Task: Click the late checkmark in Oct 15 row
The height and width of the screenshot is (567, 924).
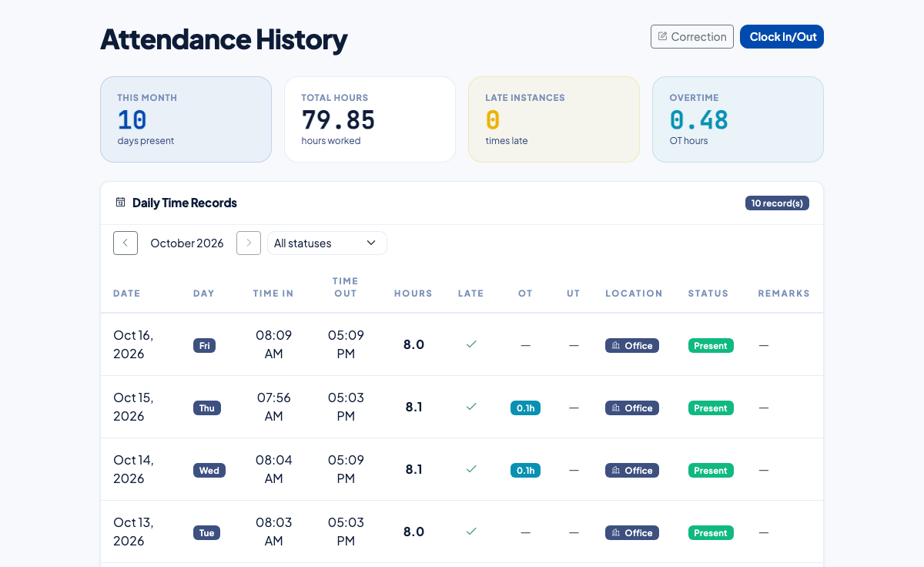Action: pyautogui.click(x=471, y=407)
